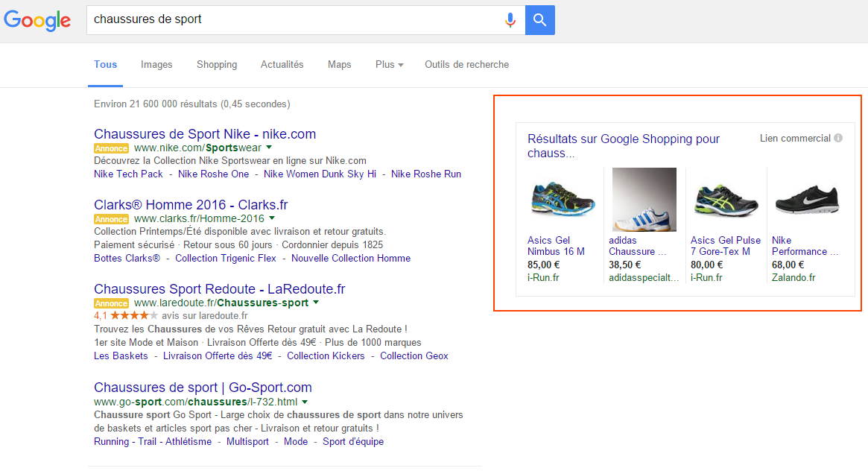Open the Nike Performance shoe image
This screenshot has width=868, height=471.
(x=807, y=199)
